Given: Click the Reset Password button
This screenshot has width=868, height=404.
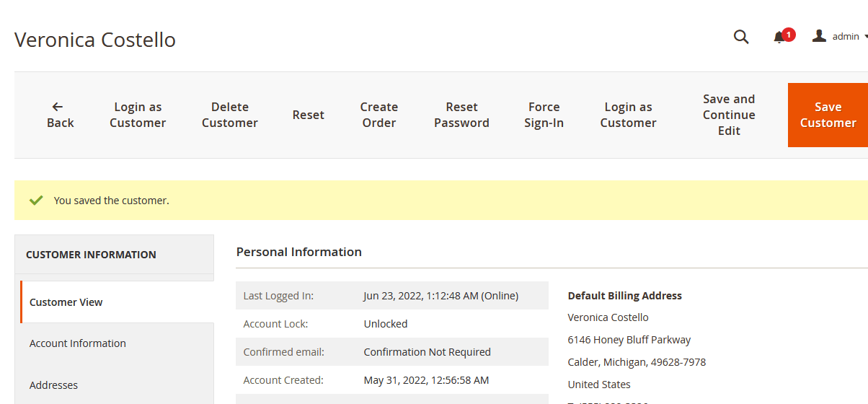Looking at the screenshot, I should (461, 115).
